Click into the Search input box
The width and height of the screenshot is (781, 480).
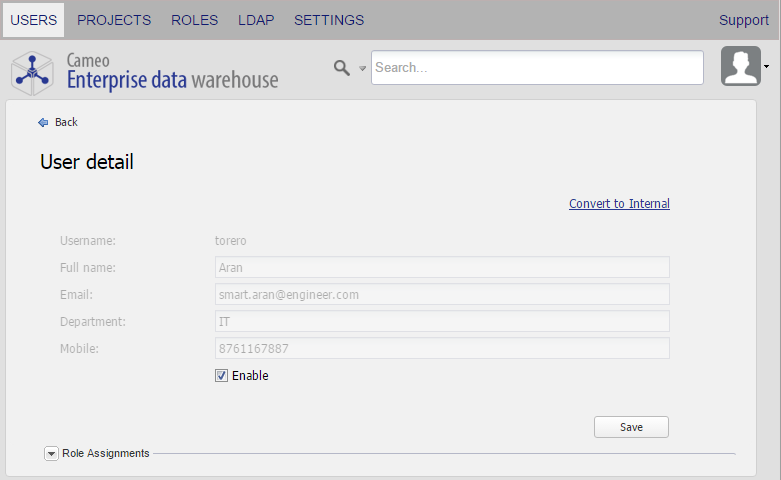click(x=537, y=68)
